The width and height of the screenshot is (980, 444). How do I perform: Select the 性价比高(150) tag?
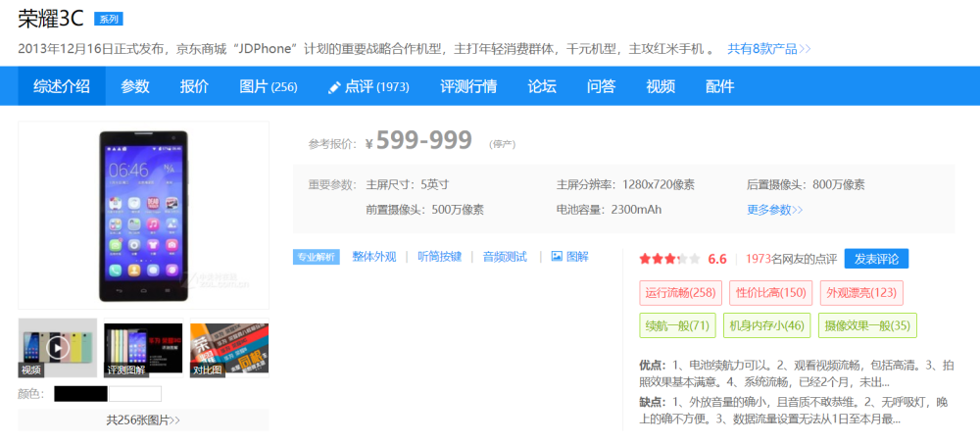point(770,293)
